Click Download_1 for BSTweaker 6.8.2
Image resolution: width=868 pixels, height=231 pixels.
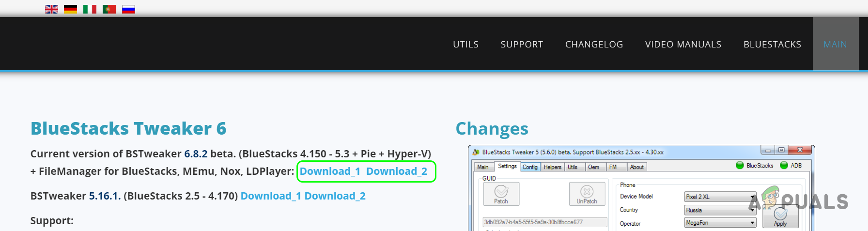click(330, 171)
